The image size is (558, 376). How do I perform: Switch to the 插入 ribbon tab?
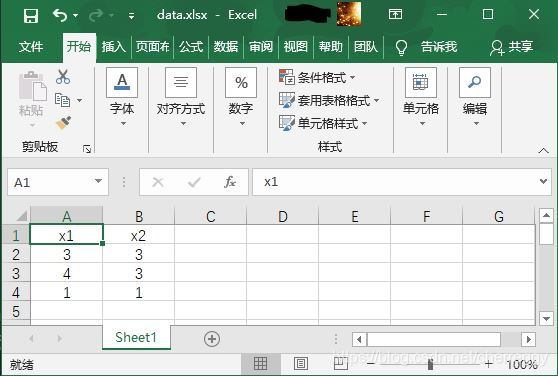(114, 47)
